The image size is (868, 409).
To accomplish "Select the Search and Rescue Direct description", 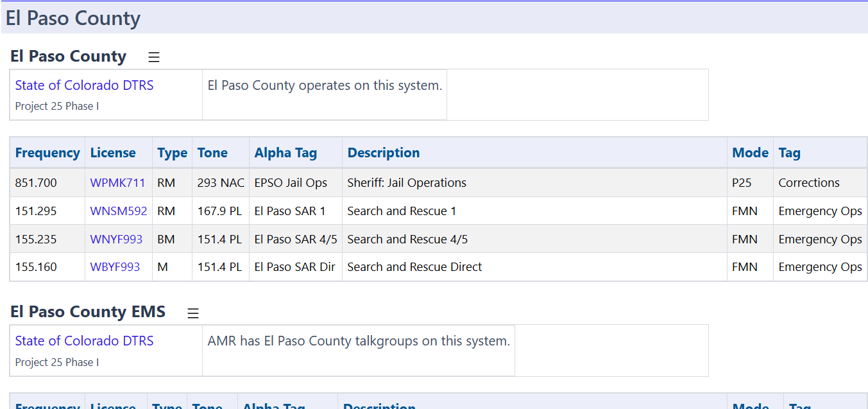I will click(x=414, y=267).
